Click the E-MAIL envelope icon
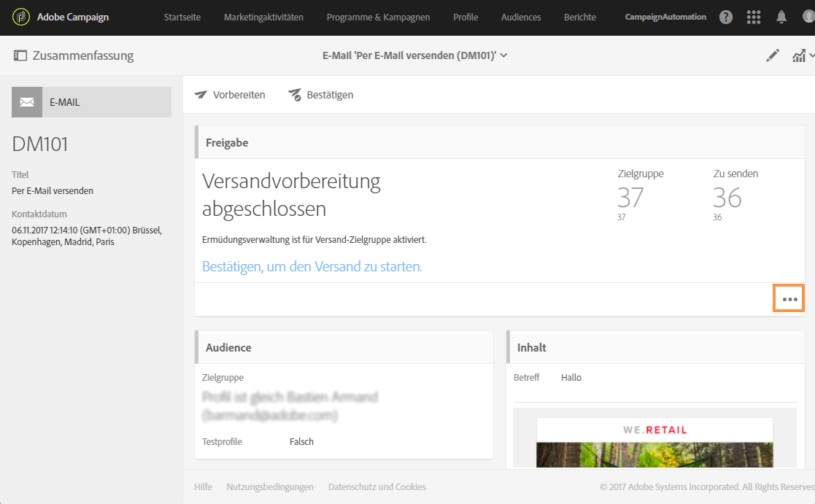Screen dimensions: 815x504 27,102
